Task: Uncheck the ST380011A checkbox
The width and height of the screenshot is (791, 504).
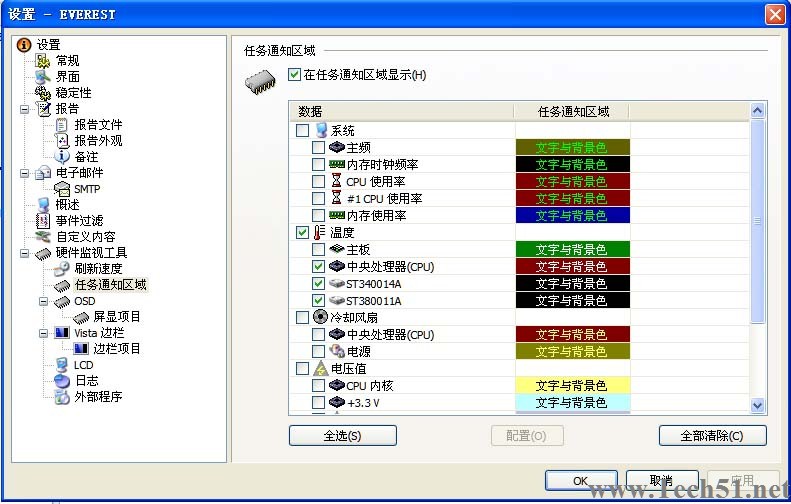Action: [x=318, y=301]
